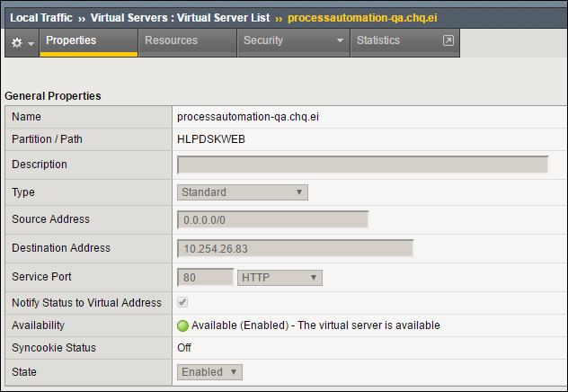Screen dimensions: 568x392
Task: Click the green Availability status circle
Action: coord(182,325)
